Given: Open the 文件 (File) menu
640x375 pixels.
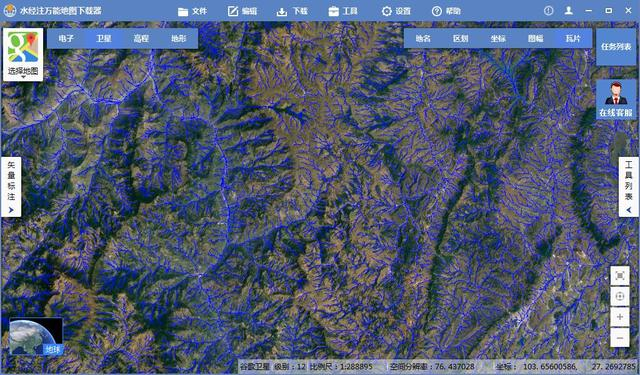Looking at the screenshot, I should pyautogui.click(x=192, y=11).
